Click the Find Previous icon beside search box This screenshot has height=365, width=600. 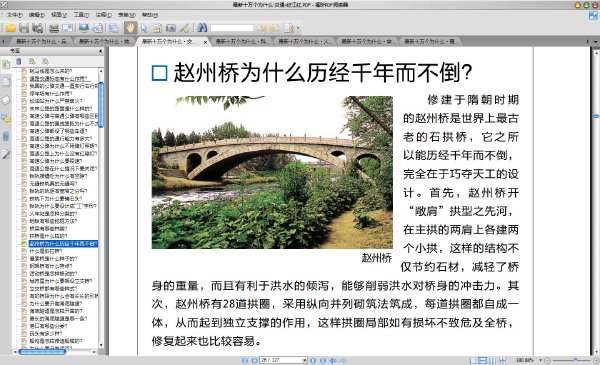pyautogui.click(x=262, y=28)
